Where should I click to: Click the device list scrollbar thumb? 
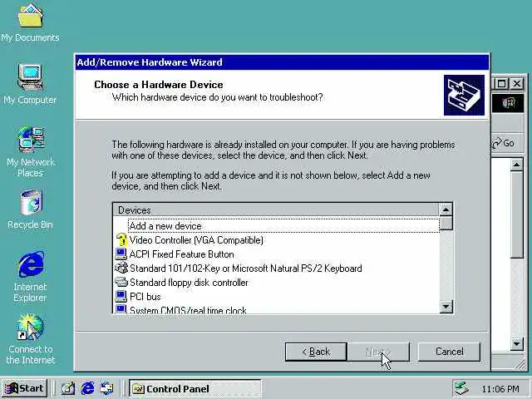tap(446, 224)
